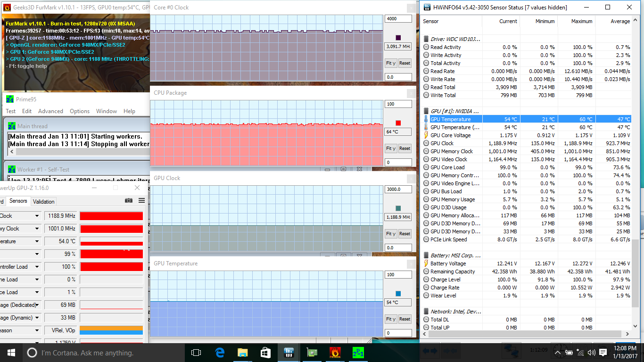This screenshot has width=644, height=362.
Task: Open the GPU-Z Core Clock sensor dropdown
Action: [x=37, y=216]
